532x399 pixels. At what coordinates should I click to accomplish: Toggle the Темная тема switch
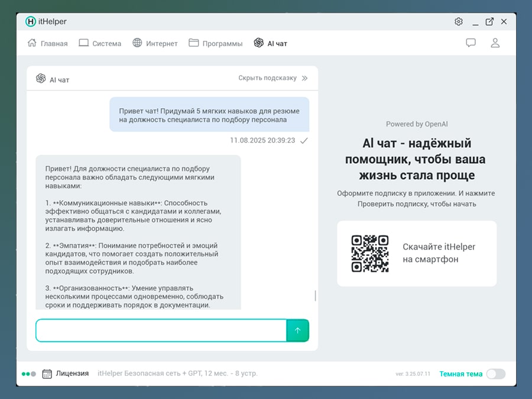point(495,374)
